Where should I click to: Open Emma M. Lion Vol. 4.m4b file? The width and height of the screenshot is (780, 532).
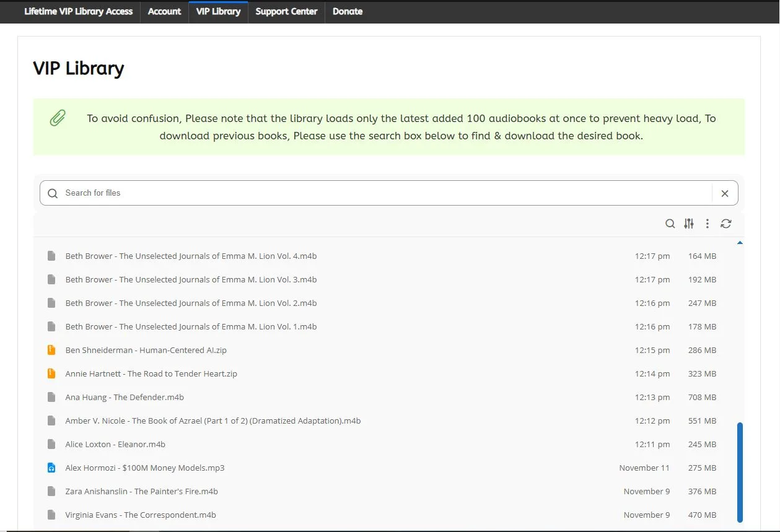(191, 256)
